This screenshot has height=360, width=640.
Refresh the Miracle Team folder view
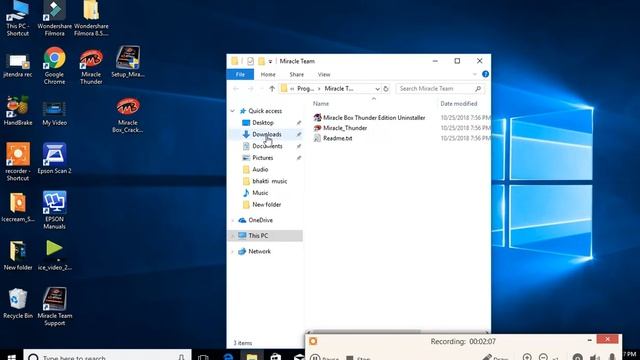(x=386, y=89)
